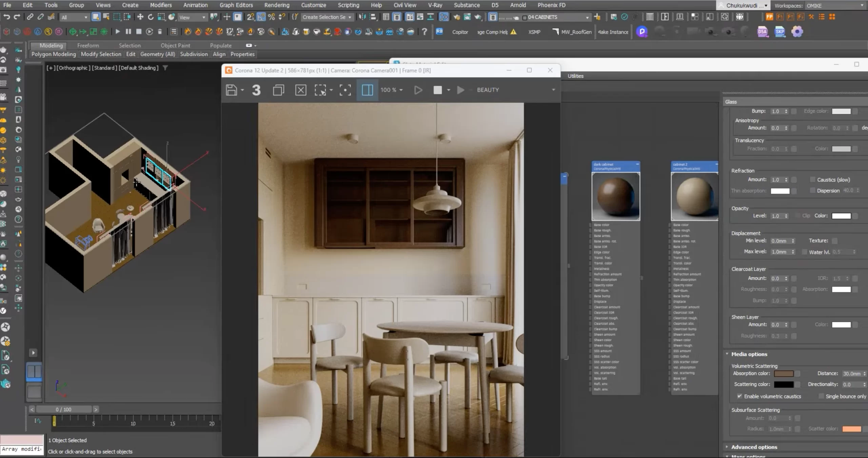Open the BEAUTY render element dropdown
868x458 pixels.
click(516, 90)
